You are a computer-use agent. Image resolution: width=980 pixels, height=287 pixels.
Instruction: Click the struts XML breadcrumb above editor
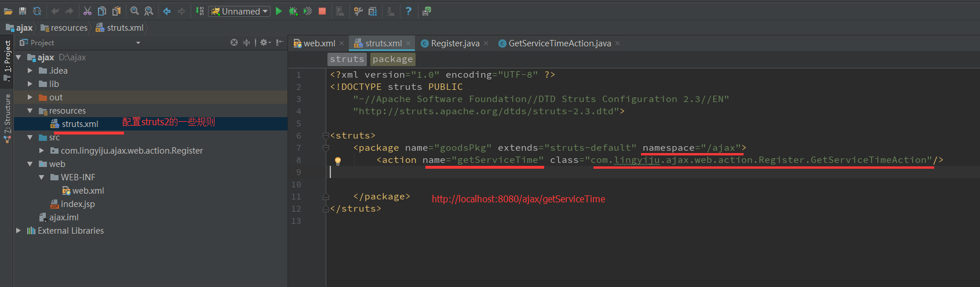pyautogui.click(x=347, y=59)
